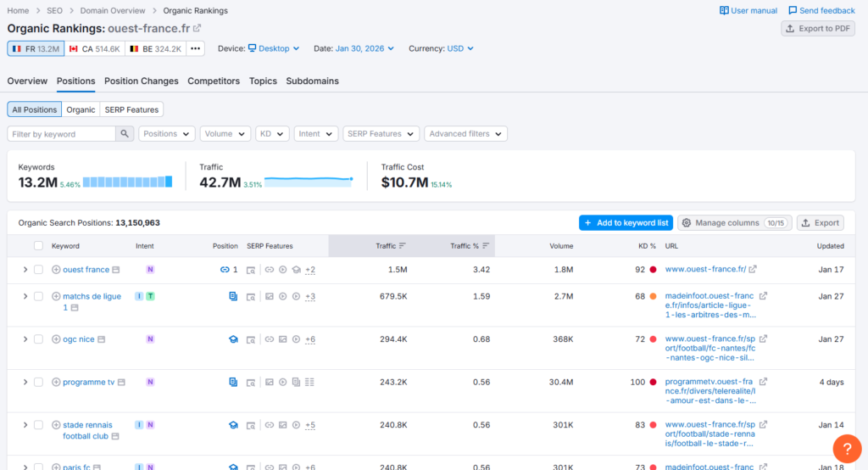The height and width of the screenshot is (470, 868).
Task: Click position feature icon in programme tv row
Action: tap(233, 382)
